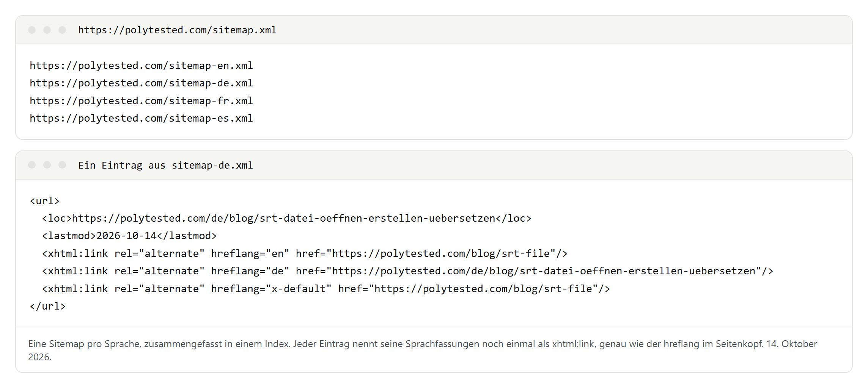Screen dimensions: 868x388
Task: Click the title "Ein Eintrag aus sitemap-de.xml"
Action: click(165, 165)
